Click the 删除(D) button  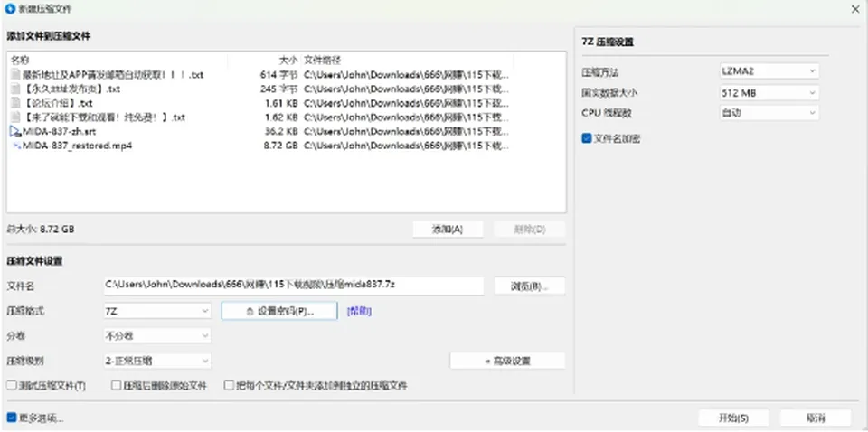pyautogui.click(x=530, y=229)
